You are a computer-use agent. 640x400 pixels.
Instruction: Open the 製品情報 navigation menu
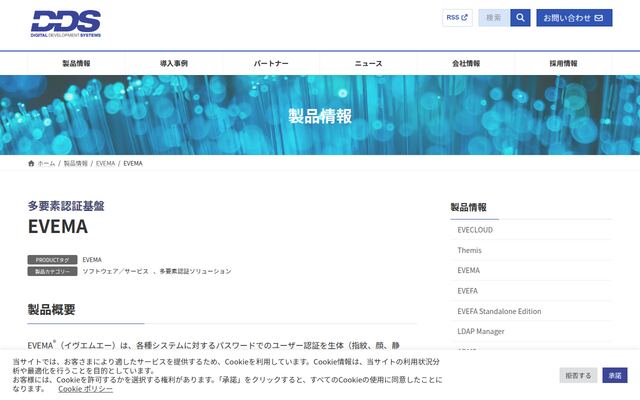76,63
